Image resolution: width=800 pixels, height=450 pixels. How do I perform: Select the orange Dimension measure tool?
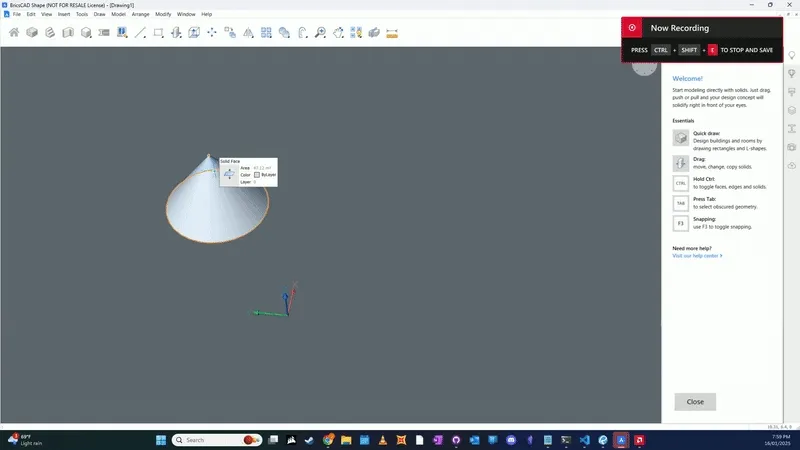392,33
